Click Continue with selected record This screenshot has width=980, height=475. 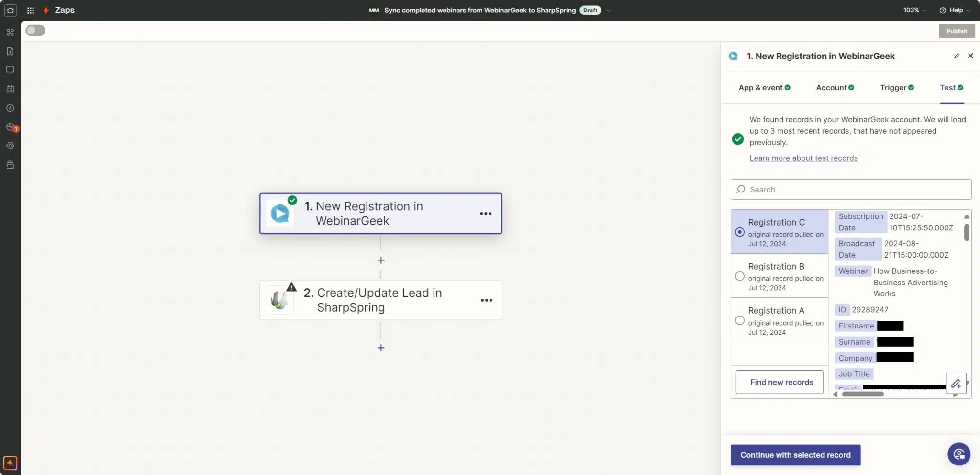(x=795, y=455)
